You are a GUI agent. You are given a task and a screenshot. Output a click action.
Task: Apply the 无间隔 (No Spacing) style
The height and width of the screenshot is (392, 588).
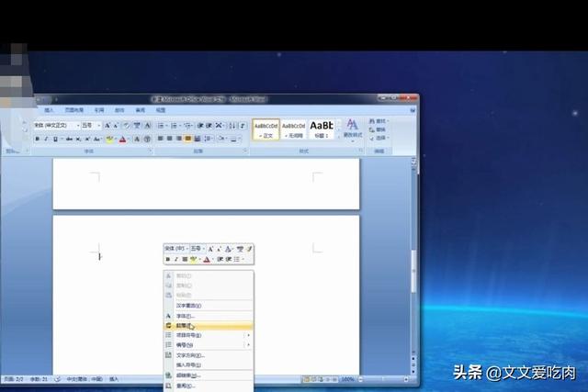pos(293,129)
